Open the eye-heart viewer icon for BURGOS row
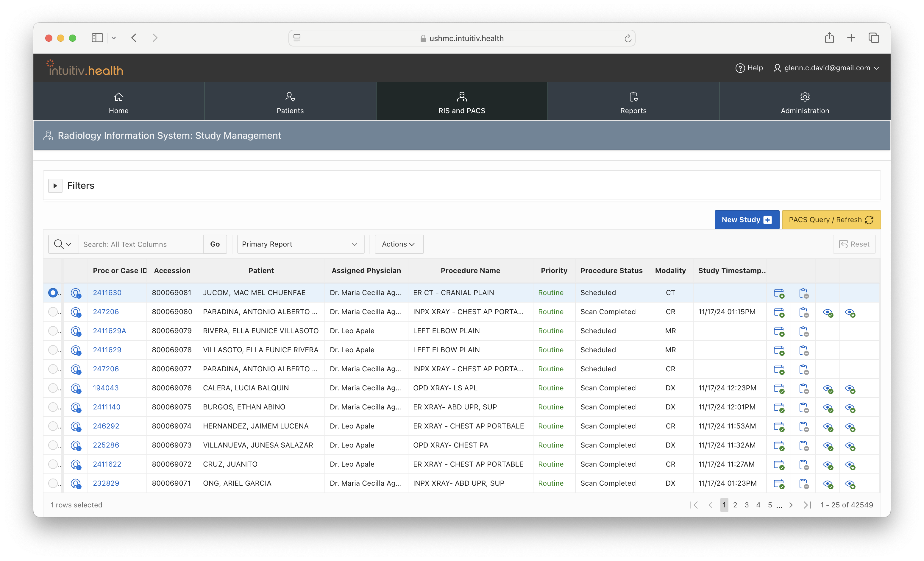Screen dimensions: 924x561 (850, 408)
